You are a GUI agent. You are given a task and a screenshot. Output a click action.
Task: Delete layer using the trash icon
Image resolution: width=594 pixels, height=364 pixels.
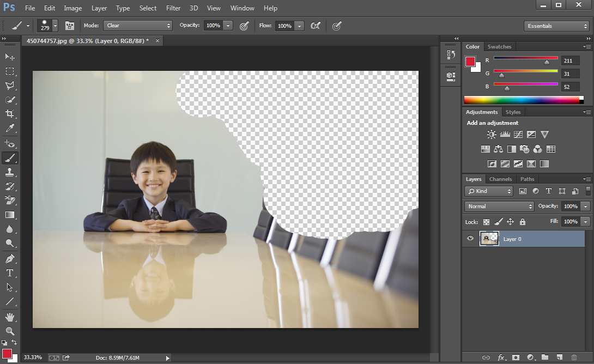[x=574, y=357]
